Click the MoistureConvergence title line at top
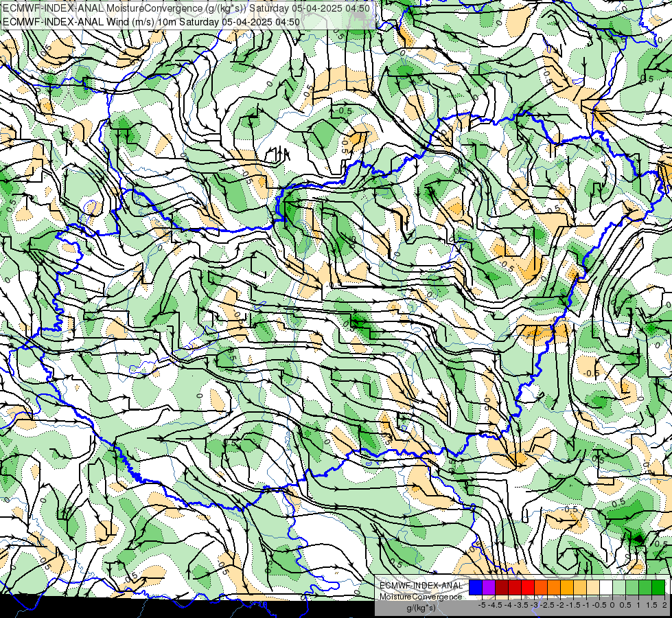 coord(187,8)
